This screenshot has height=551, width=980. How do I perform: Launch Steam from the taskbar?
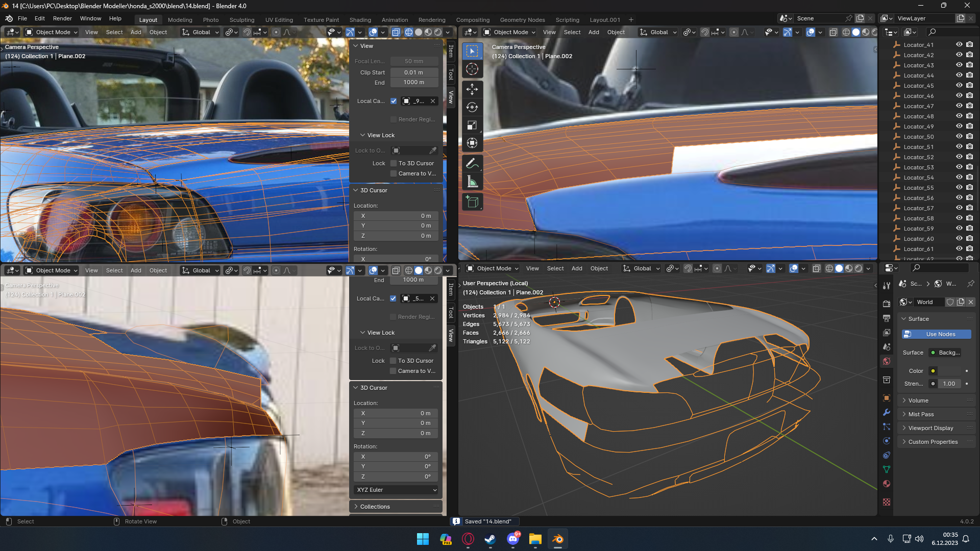[x=490, y=539]
